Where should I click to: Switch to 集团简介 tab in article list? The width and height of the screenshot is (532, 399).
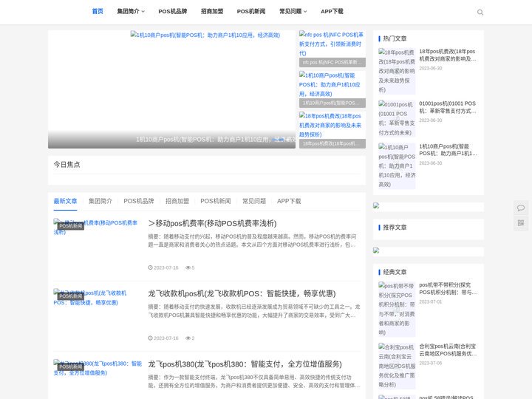[100, 201]
